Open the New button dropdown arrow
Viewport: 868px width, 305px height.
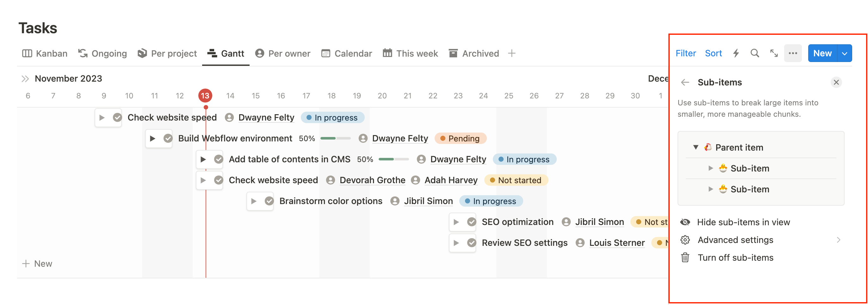pyautogui.click(x=845, y=53)
